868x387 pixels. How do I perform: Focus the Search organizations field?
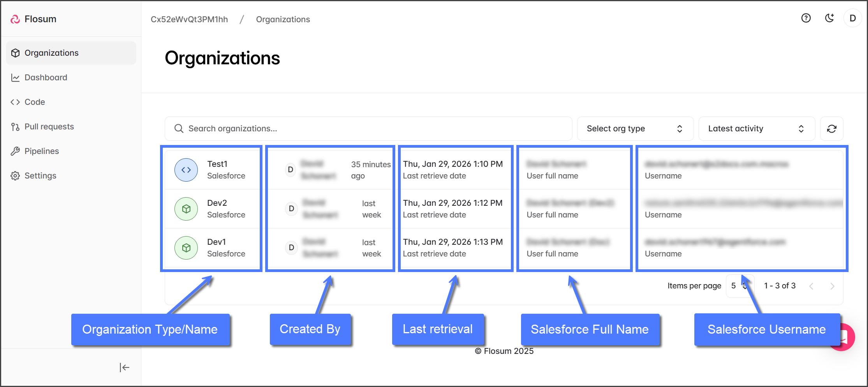point(374,129)
